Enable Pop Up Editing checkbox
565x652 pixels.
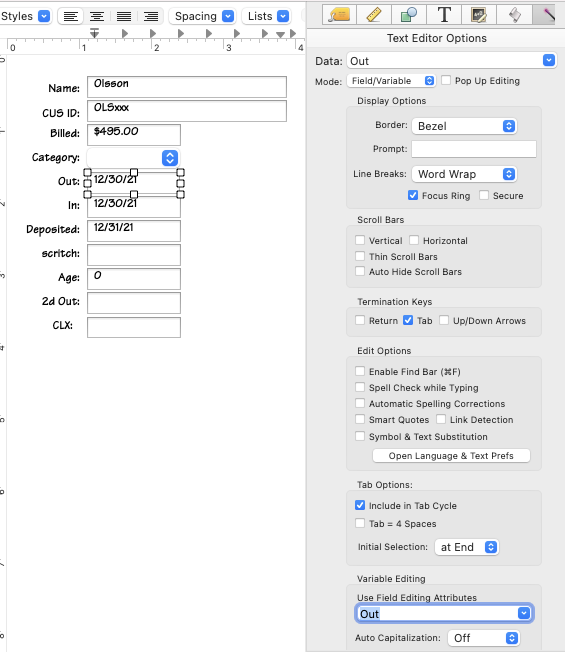446,80
